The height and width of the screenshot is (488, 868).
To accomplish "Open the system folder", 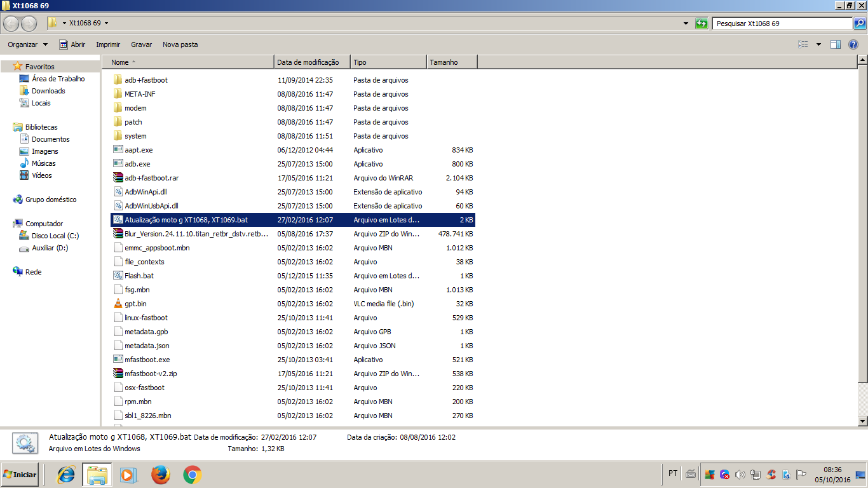I will [135, 136].
